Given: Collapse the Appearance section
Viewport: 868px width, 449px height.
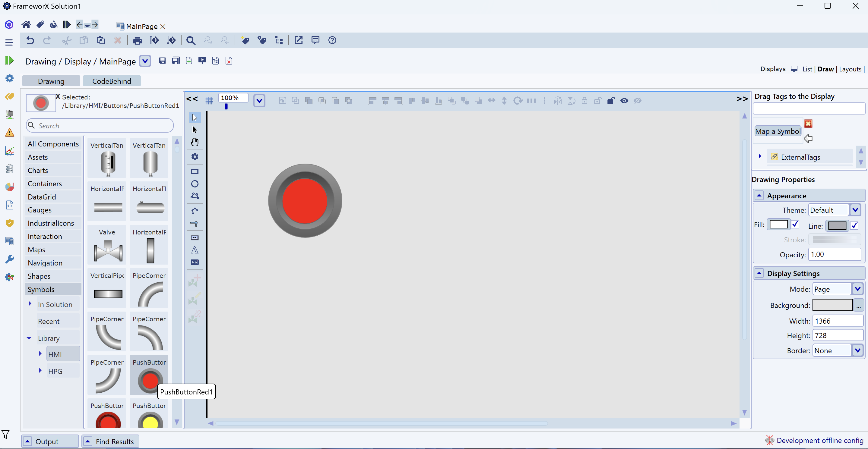Looking at the screenshot, I should click(x=759, y=196).
